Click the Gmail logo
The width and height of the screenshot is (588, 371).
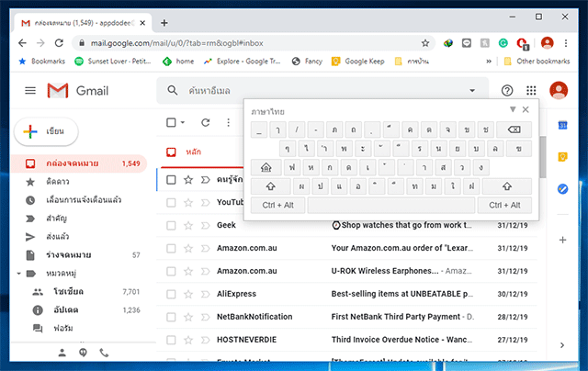tap(77, 91)
